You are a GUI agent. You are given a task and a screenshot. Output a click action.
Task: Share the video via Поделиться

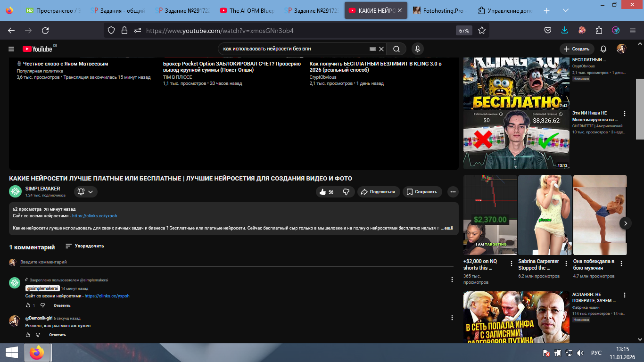379,192
